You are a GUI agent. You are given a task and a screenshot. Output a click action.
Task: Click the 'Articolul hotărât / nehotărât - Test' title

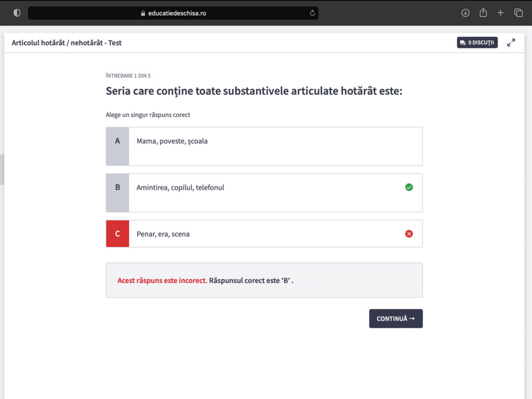(x=66, y=43)
